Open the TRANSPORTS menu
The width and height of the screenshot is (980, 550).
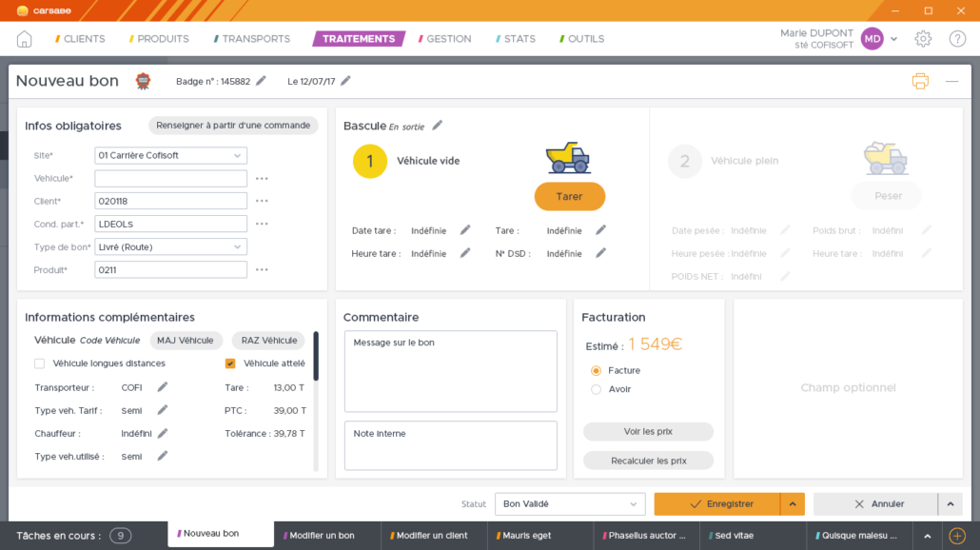(252, 39)
